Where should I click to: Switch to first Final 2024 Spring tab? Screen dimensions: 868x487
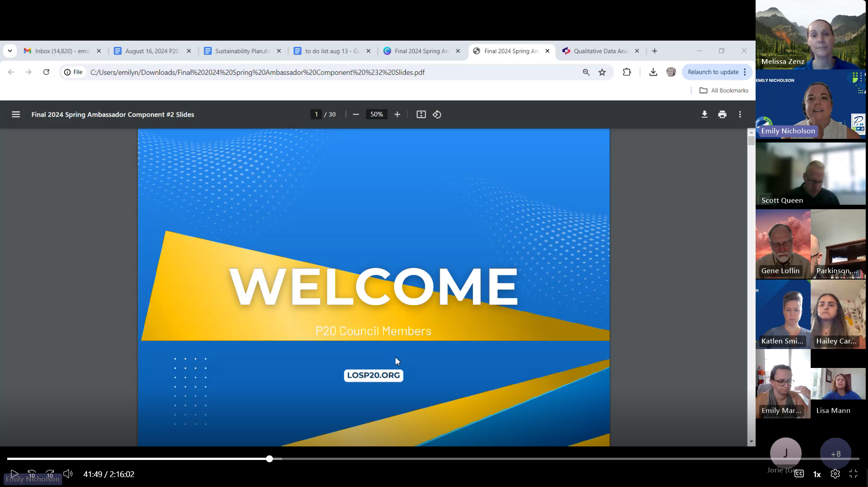point(421,51)
